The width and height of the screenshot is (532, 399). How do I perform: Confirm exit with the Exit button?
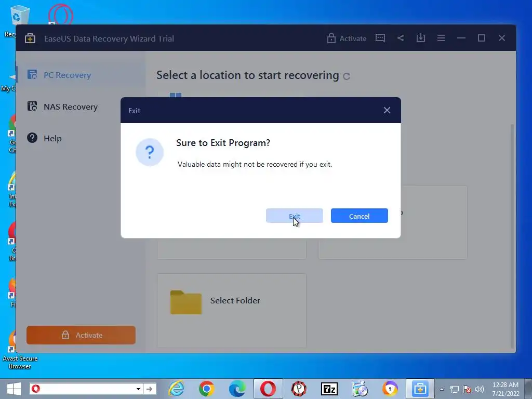[294, 216]
